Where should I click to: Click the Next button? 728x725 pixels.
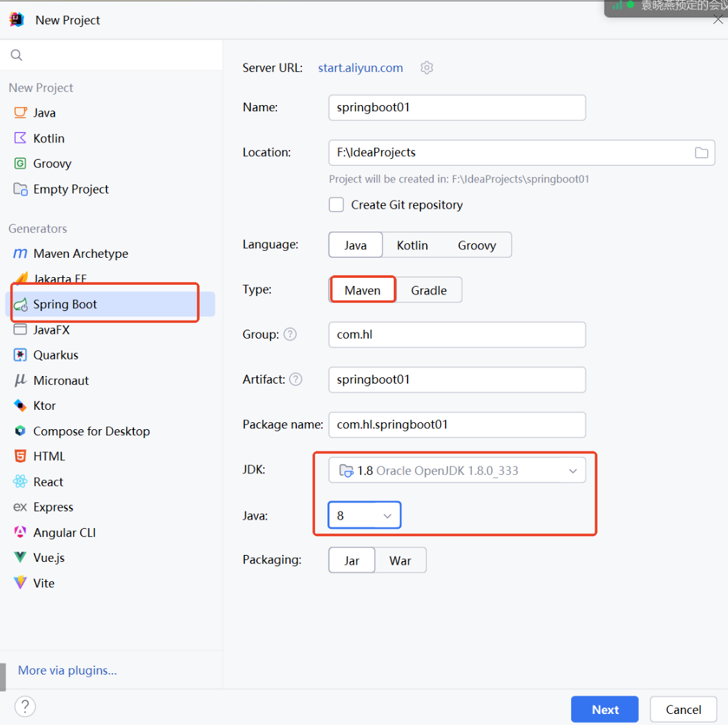(x=604, y=709)
